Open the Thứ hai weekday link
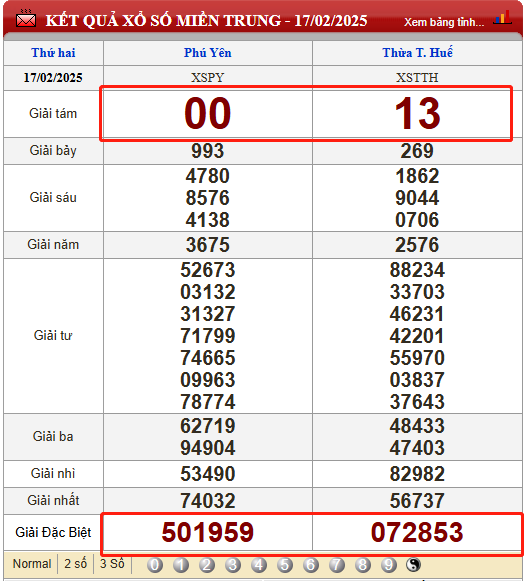 53,53
